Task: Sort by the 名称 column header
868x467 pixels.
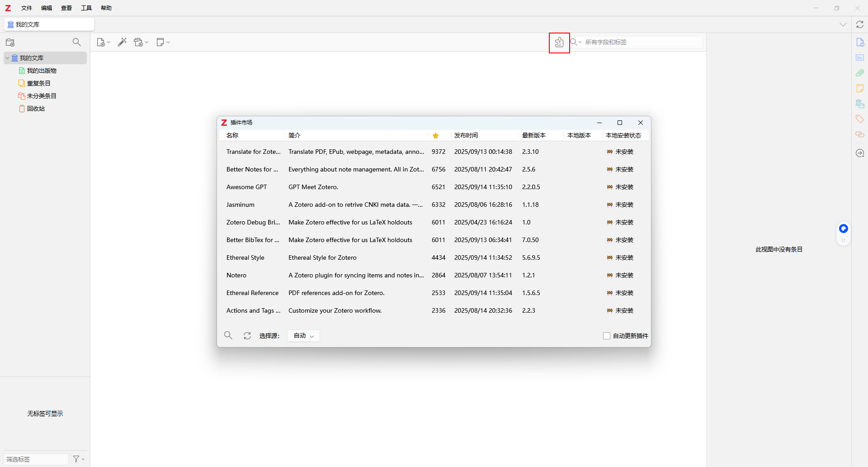Action: pos(252,135)
